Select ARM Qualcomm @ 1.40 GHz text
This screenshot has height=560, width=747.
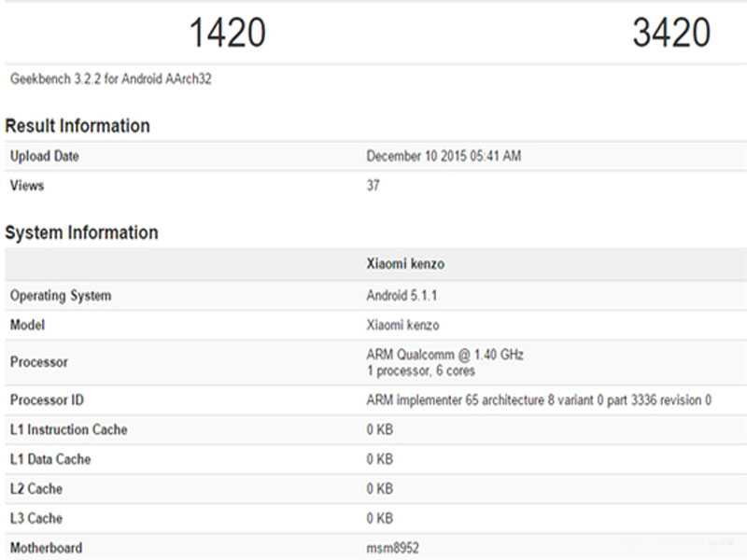pyautogui.click(x=445, y=355)
